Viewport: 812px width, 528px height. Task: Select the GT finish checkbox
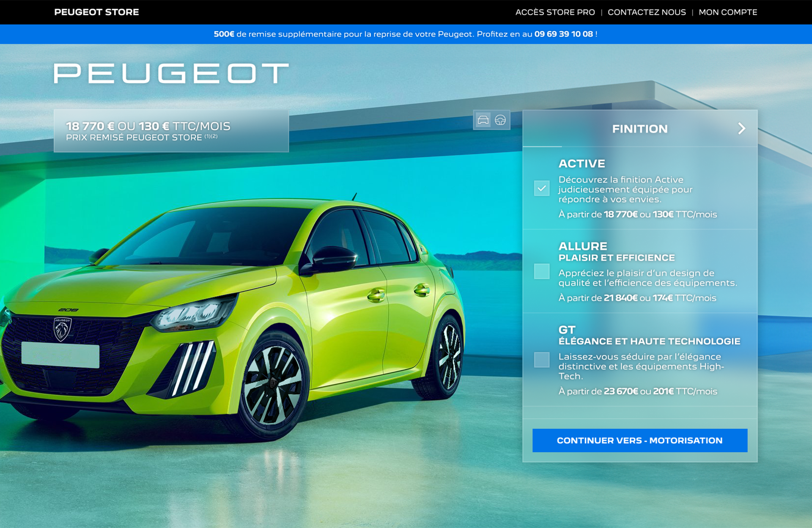pos(541,360)
